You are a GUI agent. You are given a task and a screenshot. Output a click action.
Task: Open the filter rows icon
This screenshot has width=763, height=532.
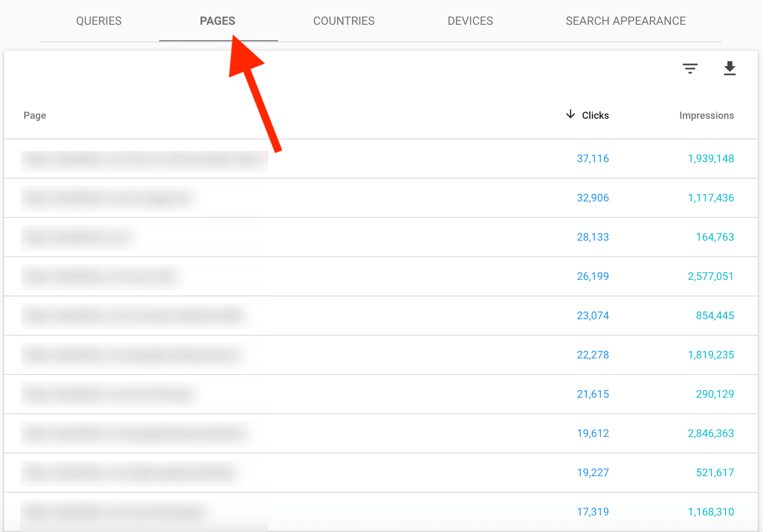pos(690,68)
